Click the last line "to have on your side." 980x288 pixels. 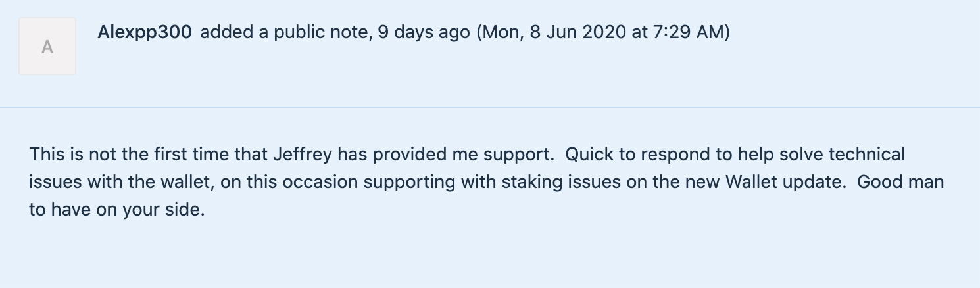pos(117,210)
